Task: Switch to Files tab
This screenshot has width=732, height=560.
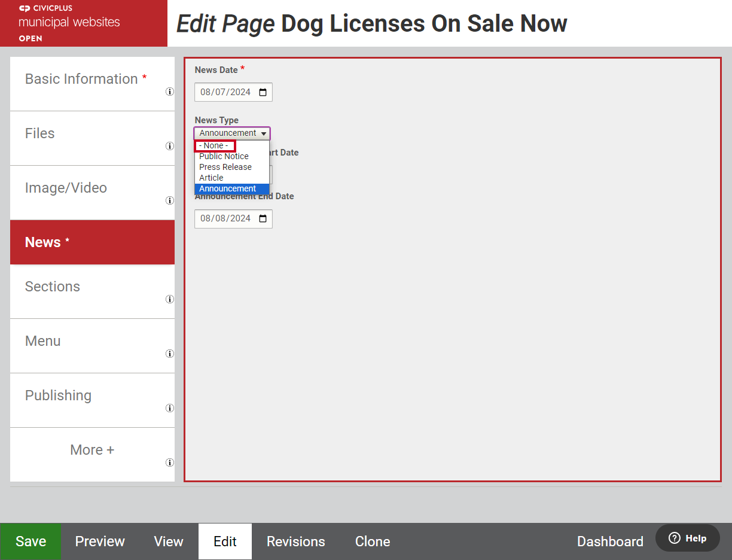Action: click(92, 138)
